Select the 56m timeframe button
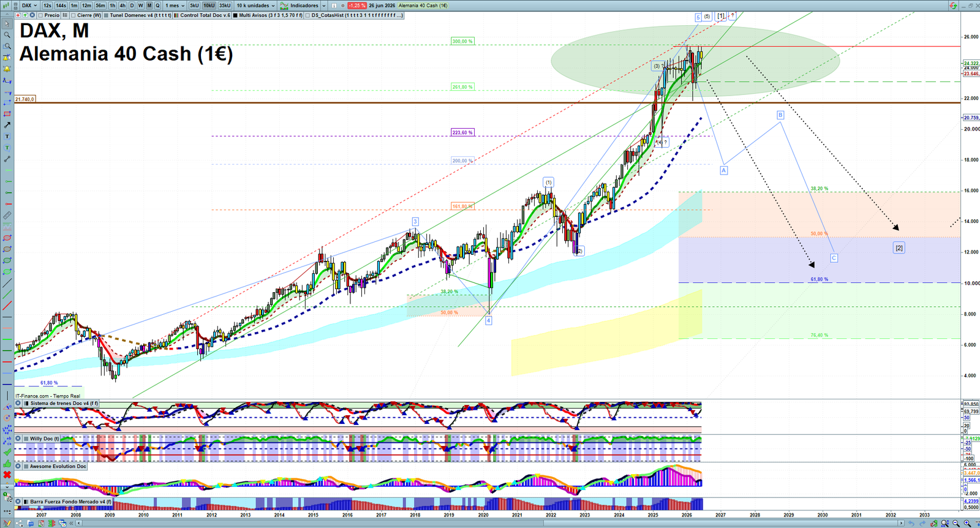This screenshot has height=528, width=980. coord(100,6)
